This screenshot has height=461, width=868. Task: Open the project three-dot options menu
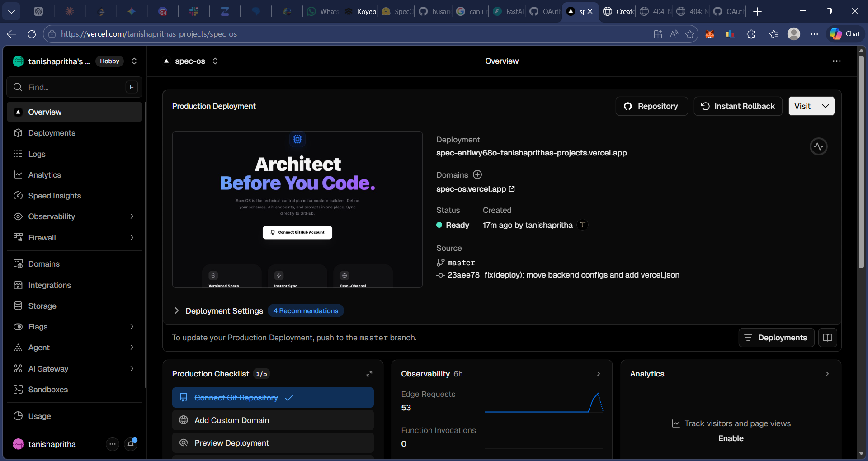tap(837, 61)
